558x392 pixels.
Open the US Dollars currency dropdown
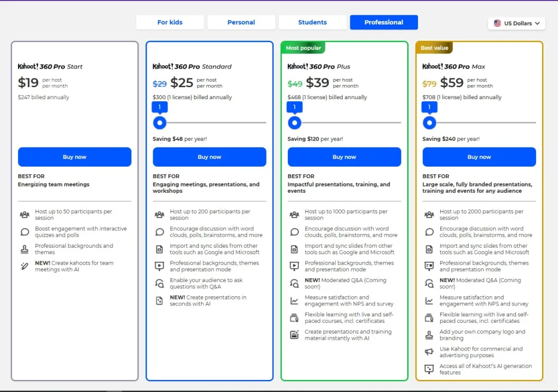516,23
